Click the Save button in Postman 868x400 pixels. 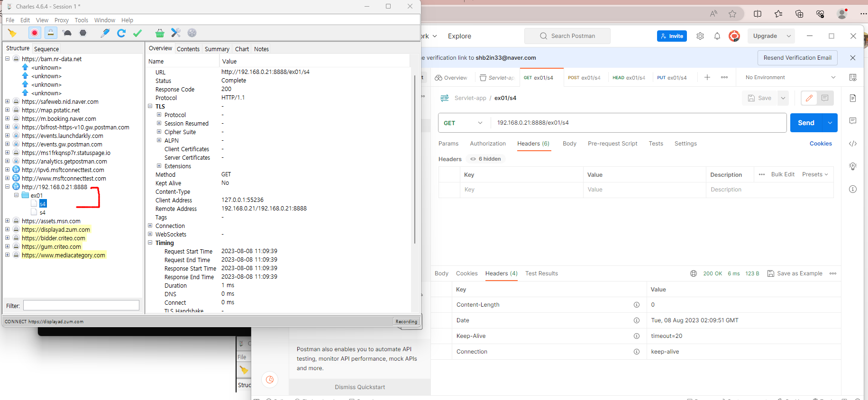pyautogui.click(x=759, y=98)
